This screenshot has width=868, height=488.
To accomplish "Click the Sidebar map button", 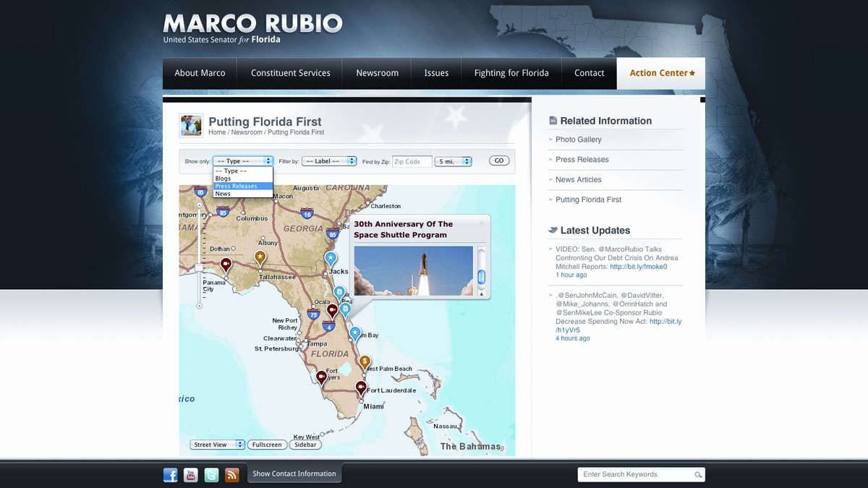I will [x=305, y=445].
